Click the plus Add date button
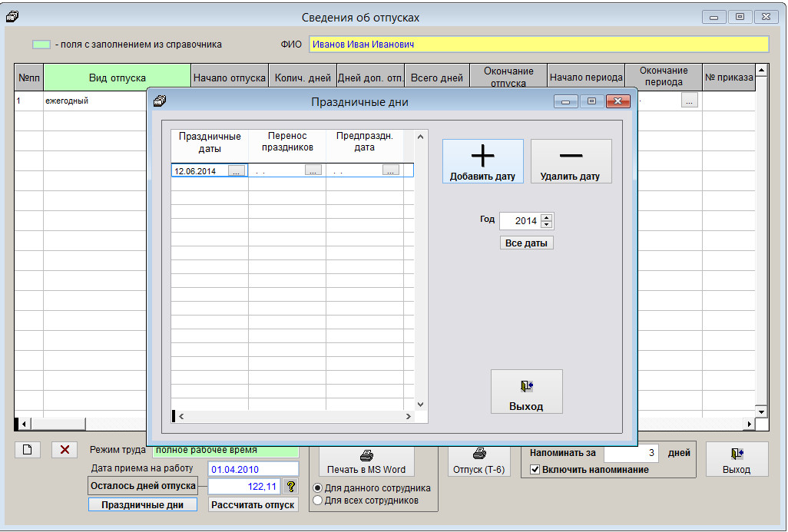 point(482,161)
